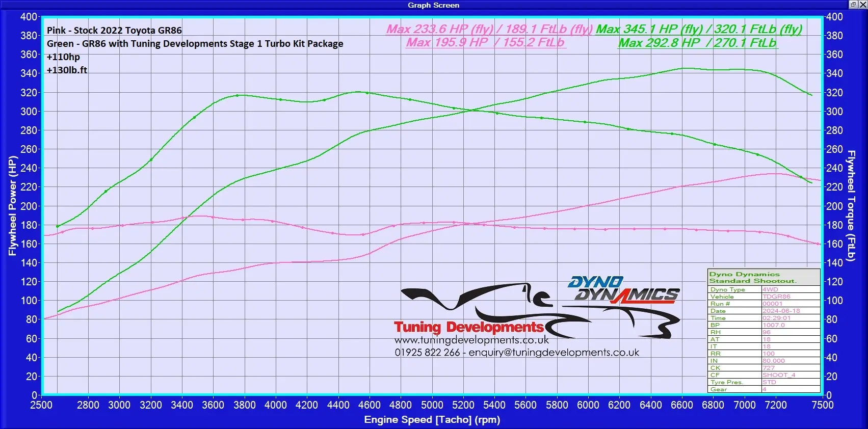Click the 'Vehicle' row label

point(722,297)
